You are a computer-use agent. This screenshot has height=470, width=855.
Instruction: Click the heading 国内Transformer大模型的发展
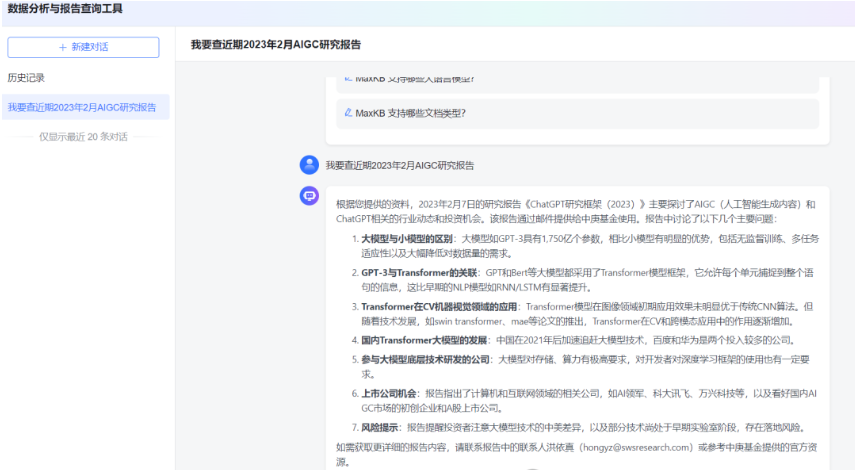(424, 340)
